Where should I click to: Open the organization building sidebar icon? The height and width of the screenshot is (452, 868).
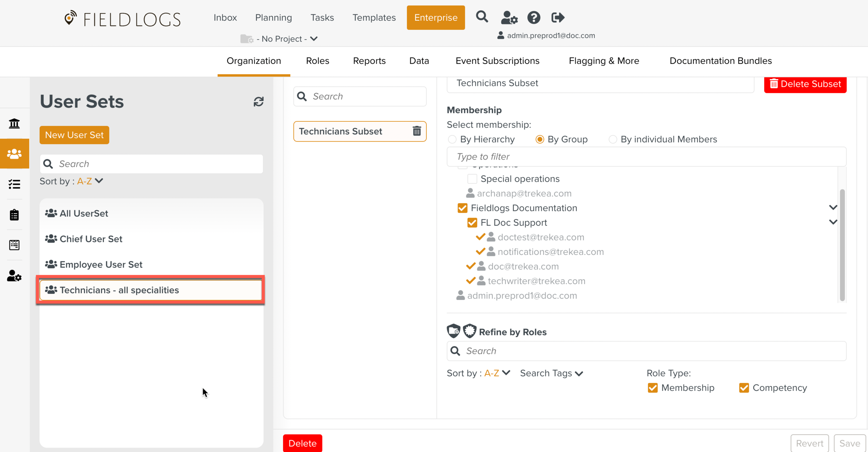click(x=14, y=123)
